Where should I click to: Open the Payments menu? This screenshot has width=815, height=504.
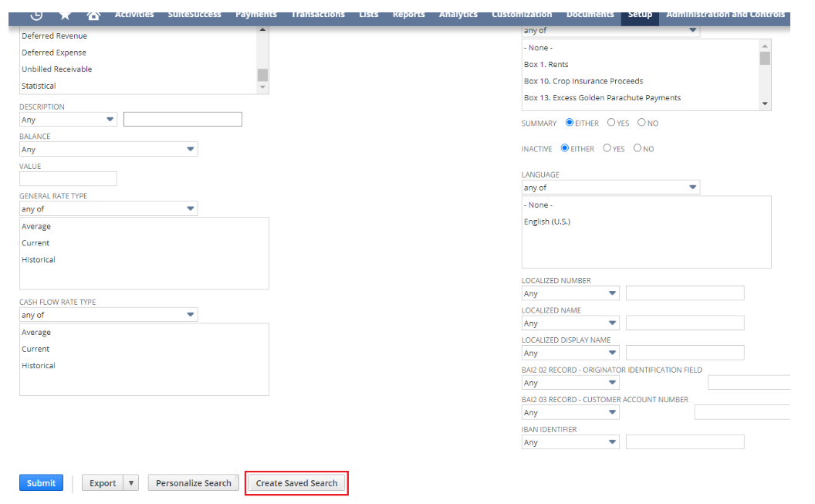(x=256, y=15)
